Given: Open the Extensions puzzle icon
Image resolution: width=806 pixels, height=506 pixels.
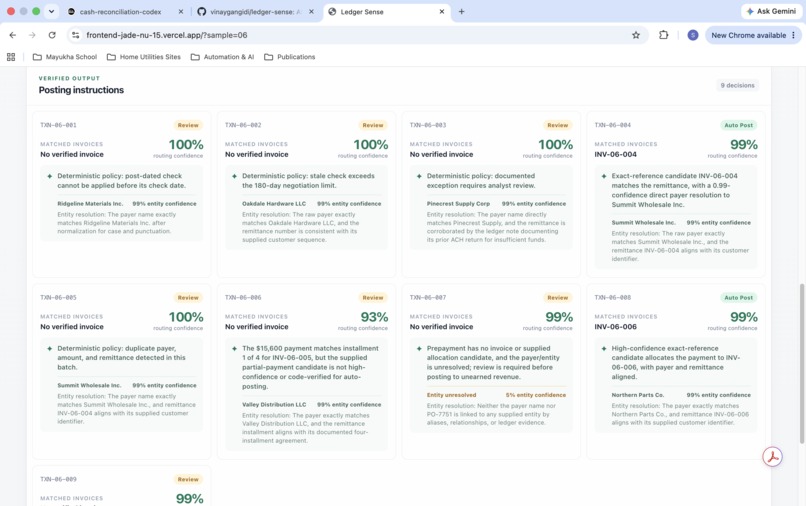Looking at the screenshot, I should (x=664, y=35).
